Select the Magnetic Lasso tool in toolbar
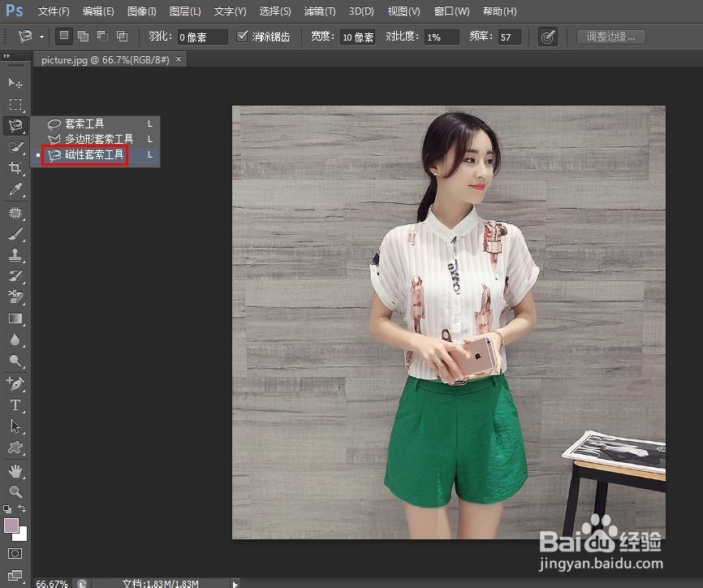This screenshot has height=588, width=703. (15, 126)
